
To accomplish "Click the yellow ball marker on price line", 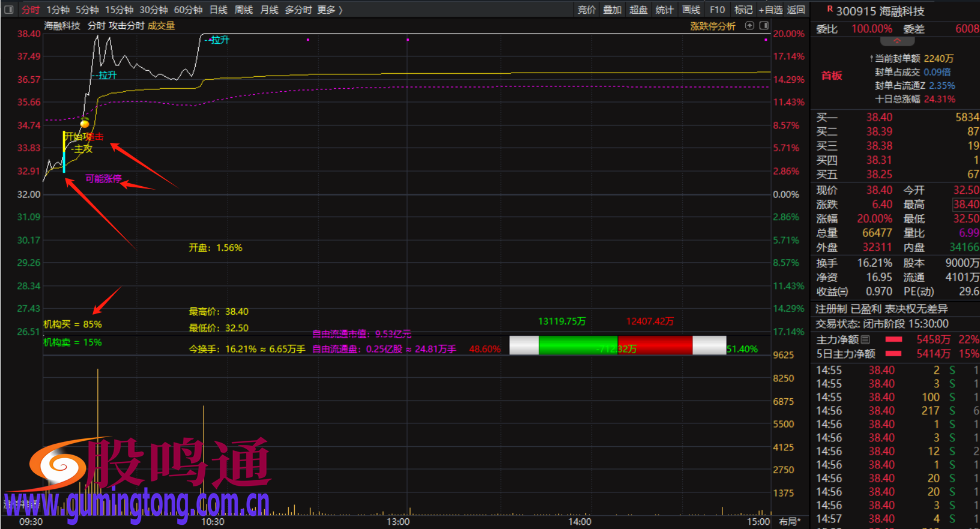I will [85, 124].
